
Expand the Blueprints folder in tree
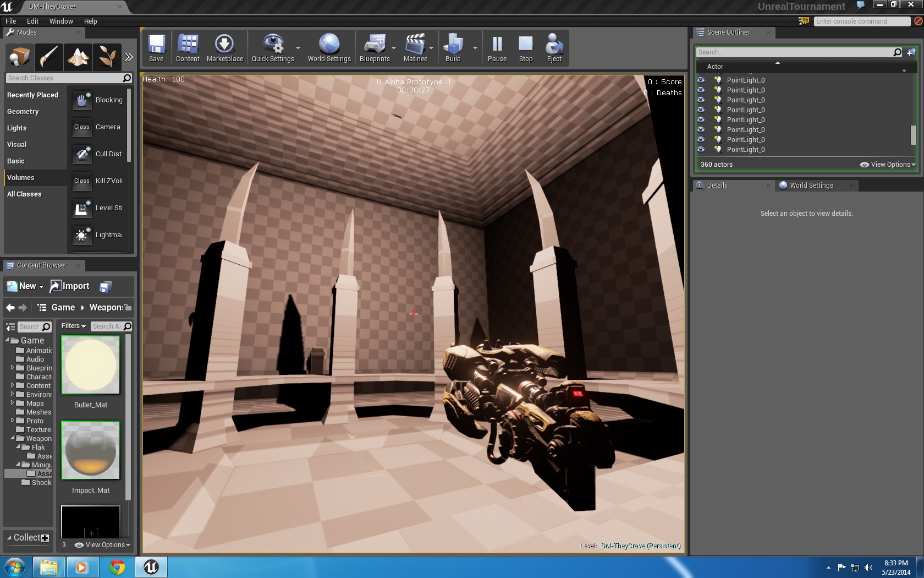pos(12,368)
